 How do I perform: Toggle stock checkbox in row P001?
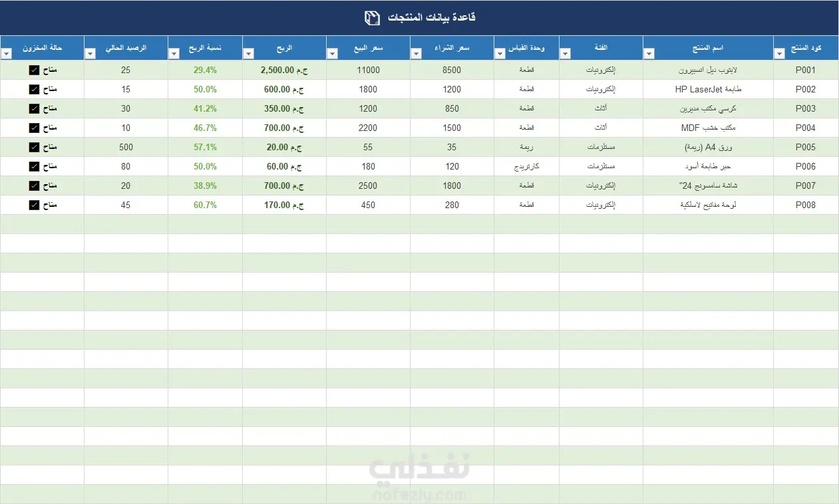pos(34,70)
